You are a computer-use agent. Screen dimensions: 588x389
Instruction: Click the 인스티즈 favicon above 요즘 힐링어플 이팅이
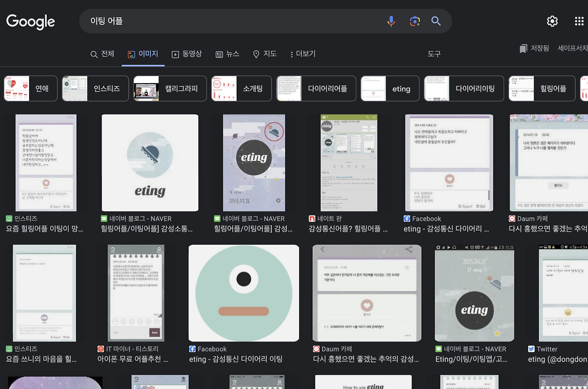point(9,219)
